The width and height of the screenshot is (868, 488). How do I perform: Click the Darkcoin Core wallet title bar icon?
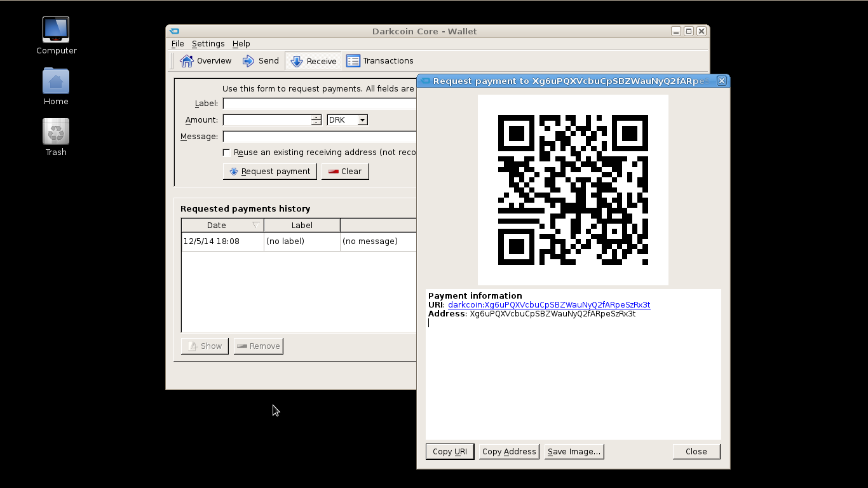pyautogui.click(x=174, y=31)
